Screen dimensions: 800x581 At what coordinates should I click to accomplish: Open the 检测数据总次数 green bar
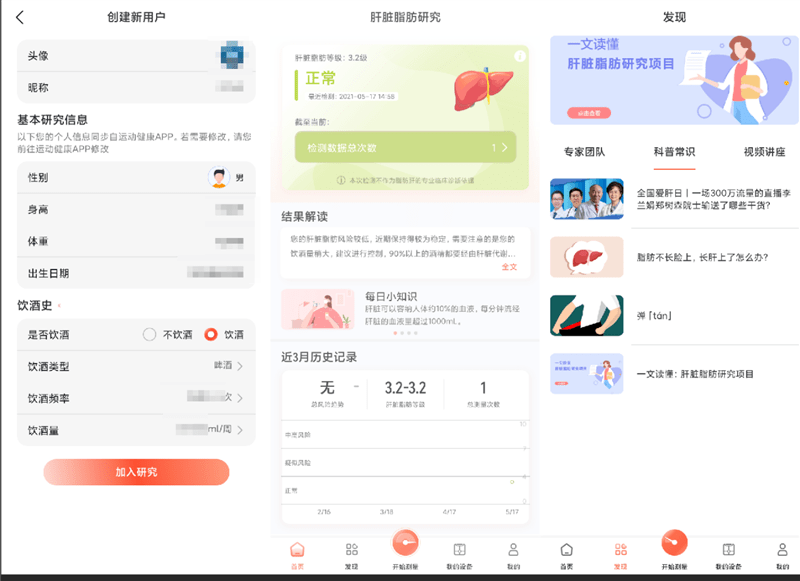click(x=405, y=148)
